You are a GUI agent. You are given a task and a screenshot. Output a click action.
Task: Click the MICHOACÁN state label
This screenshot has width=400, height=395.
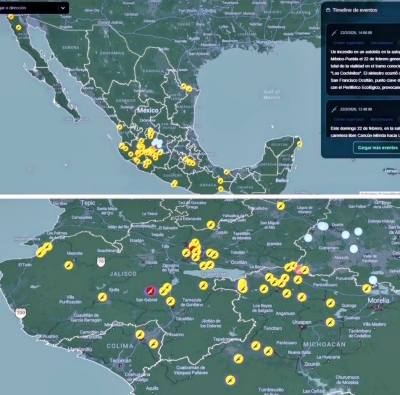pyautogui.click(x=324, y=344)
